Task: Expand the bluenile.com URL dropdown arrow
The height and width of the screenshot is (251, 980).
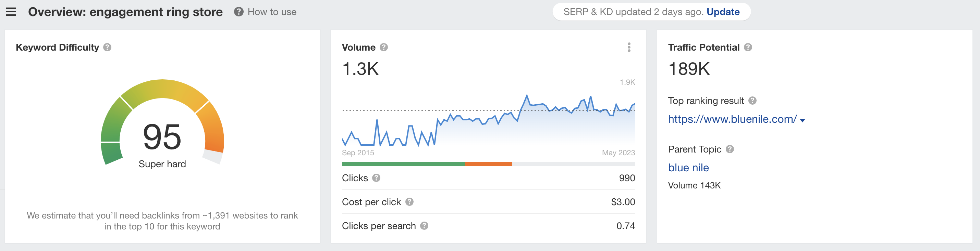Action: tap(803, 120)
